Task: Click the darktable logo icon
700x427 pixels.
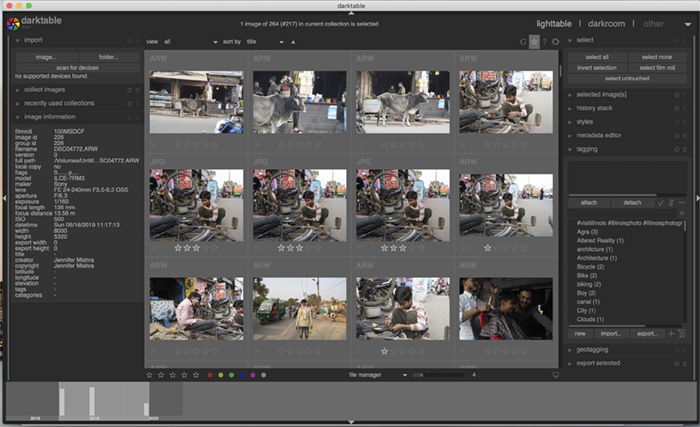Action: point(13,24)
